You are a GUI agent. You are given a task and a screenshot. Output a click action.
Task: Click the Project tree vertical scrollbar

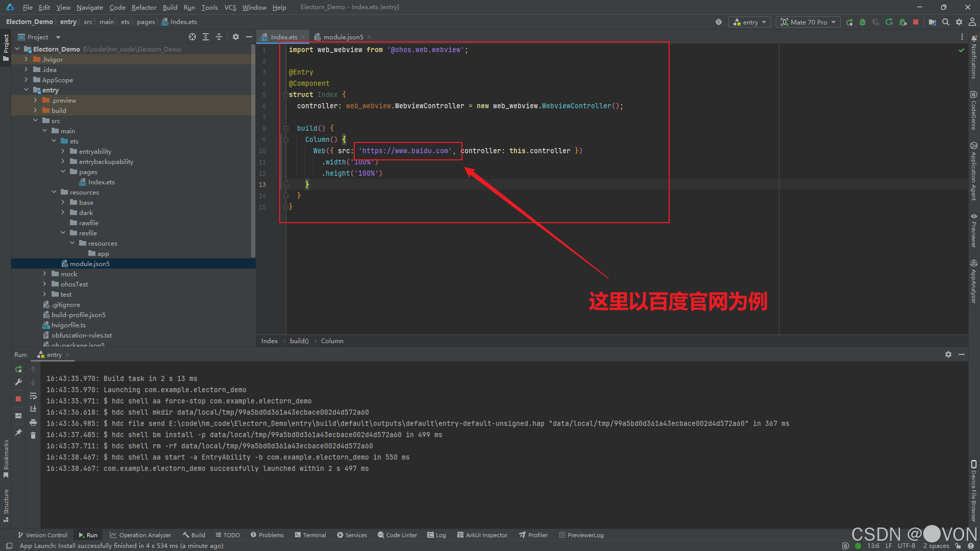(253, 151)
